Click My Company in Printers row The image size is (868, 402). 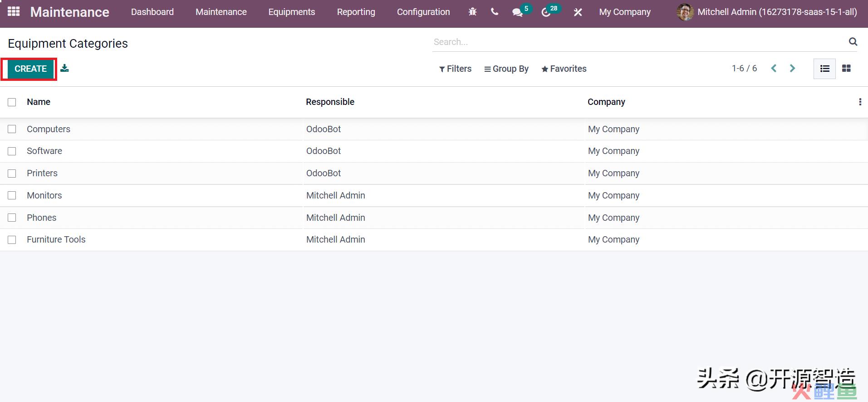click(614, 173)
